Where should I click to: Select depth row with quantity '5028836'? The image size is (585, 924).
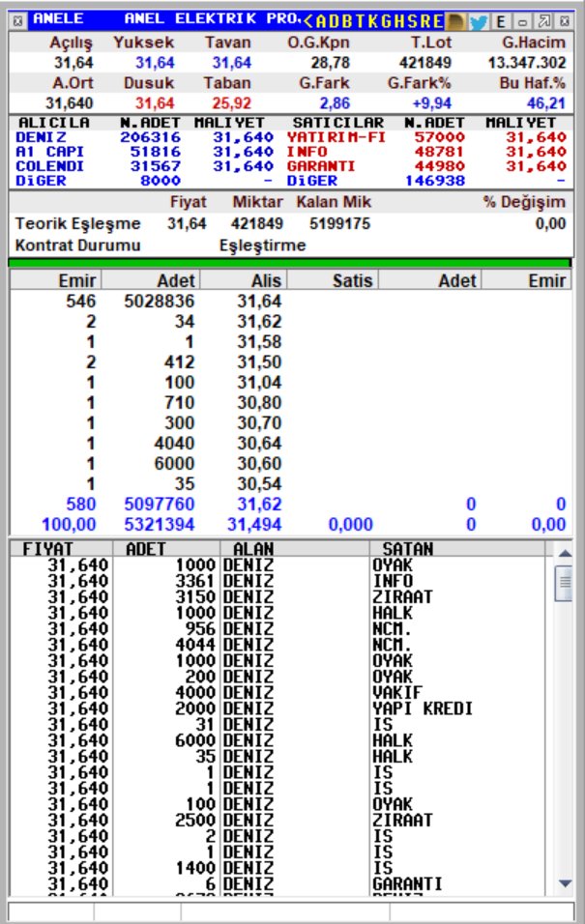coord(290,302)
